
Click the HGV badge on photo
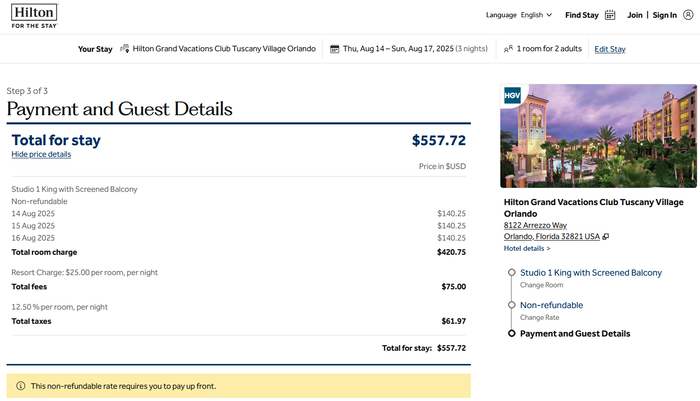pyautogui.click(x=512, y=95)
